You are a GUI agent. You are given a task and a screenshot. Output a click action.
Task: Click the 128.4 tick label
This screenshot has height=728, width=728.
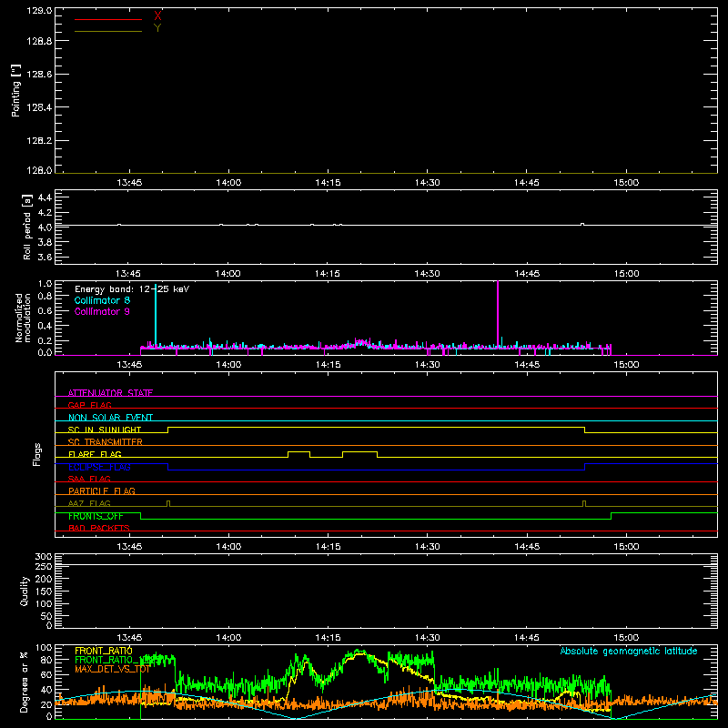coord(39,107)
